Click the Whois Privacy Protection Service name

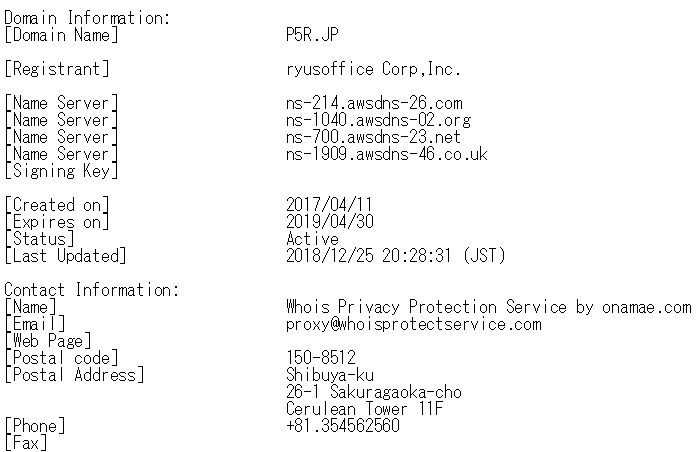pyautogui.click(x=488, y=307)
